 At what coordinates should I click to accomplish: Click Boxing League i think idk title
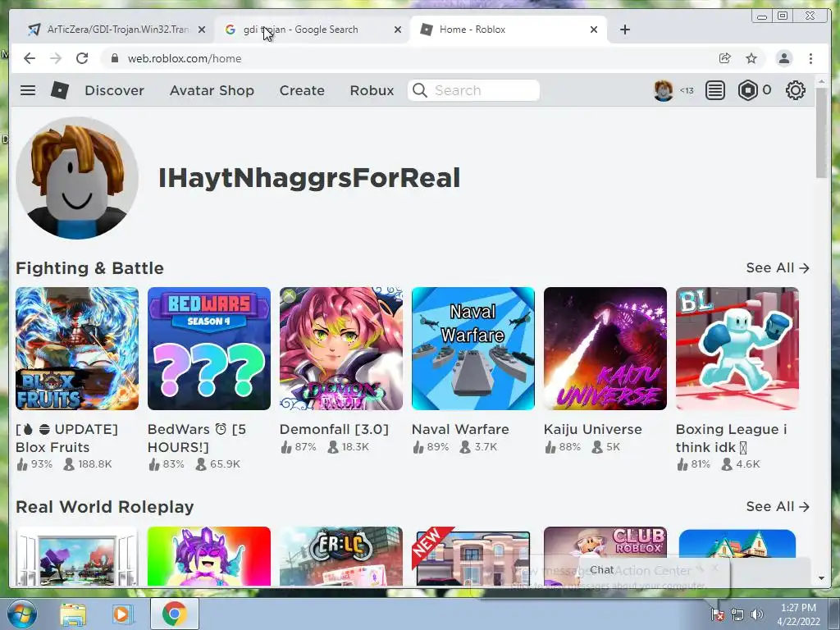(731, 438)
